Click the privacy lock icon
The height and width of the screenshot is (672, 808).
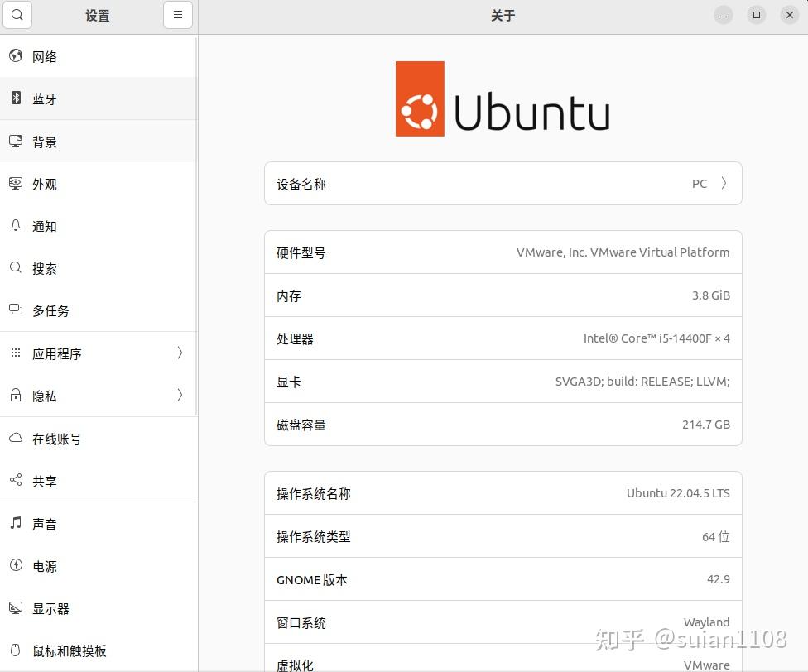coord(16,395)
